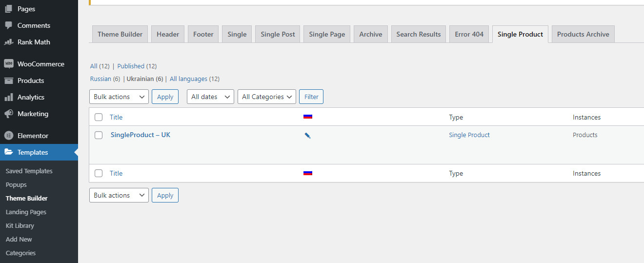Switch to the Products Archive tab
This screenshot has height=263, width=644.
click(x=583, y=34)
